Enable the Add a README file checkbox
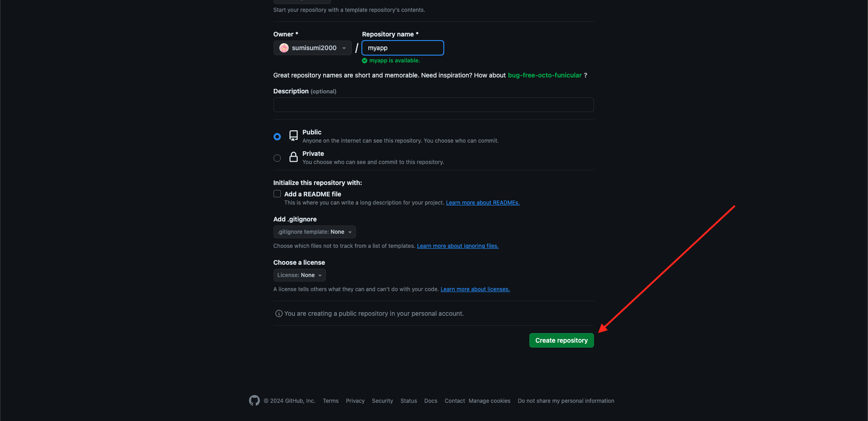This screenshot has height=421, width=868. point(277,194)
